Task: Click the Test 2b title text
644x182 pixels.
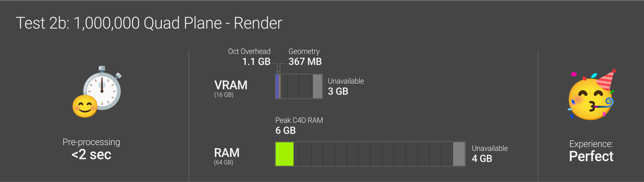Action: click(x=149, y=23)
